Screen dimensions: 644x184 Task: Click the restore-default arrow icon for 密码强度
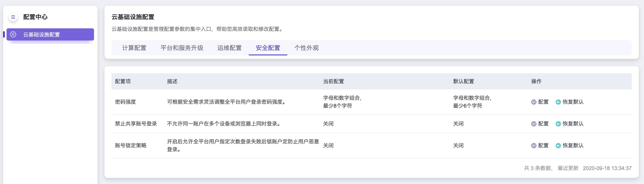(558, 102)
